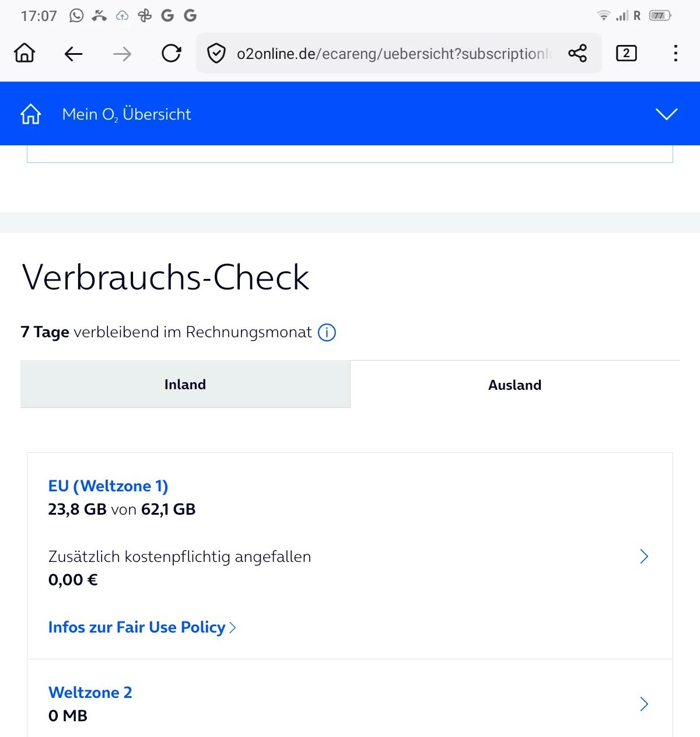Tap the URL address bar
700x737 pixels.
pyautogui.click(x=391, y=54)
